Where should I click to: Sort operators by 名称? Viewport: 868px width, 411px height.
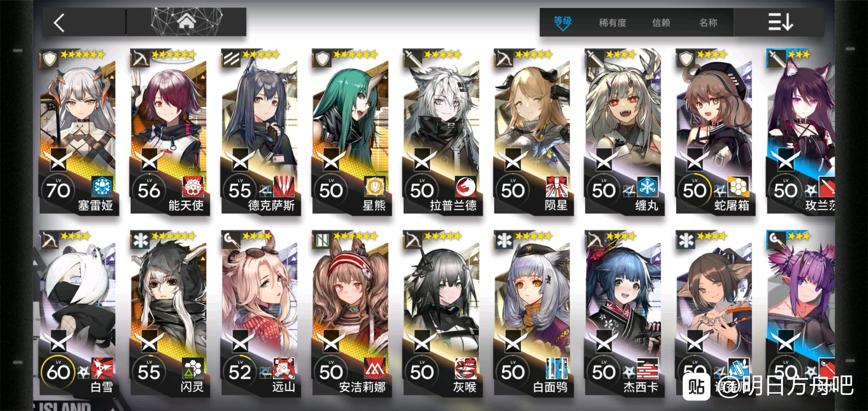tap(708, 23)
